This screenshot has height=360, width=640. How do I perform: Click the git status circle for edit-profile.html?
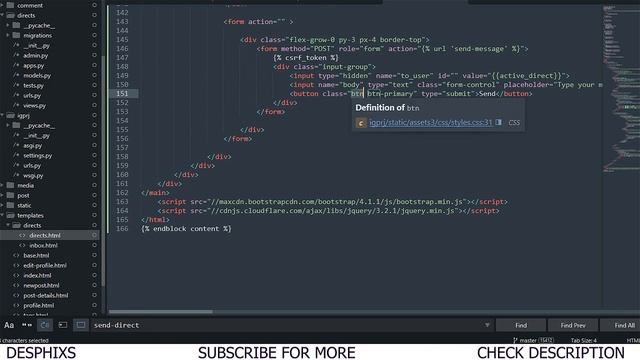(94, 265)
